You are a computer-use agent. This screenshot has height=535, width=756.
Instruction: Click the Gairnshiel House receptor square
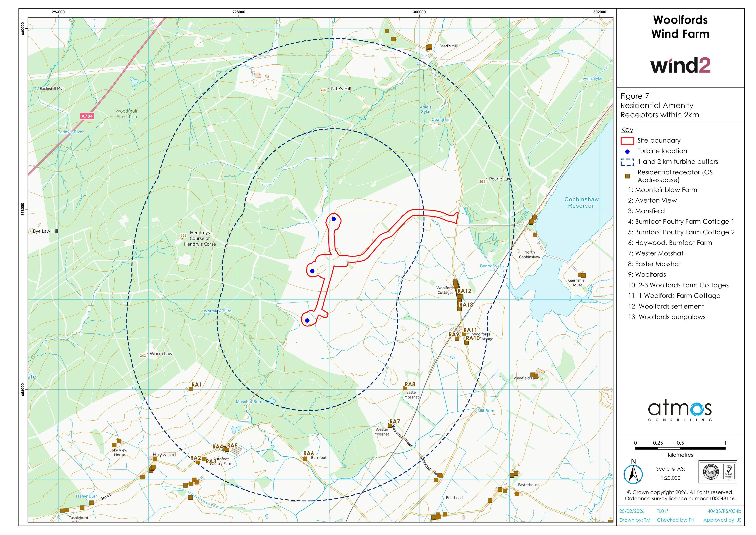coord(581,275)
